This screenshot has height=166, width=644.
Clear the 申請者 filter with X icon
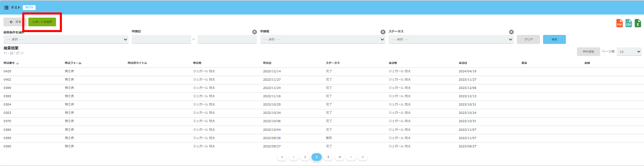(x=383, y=32)
